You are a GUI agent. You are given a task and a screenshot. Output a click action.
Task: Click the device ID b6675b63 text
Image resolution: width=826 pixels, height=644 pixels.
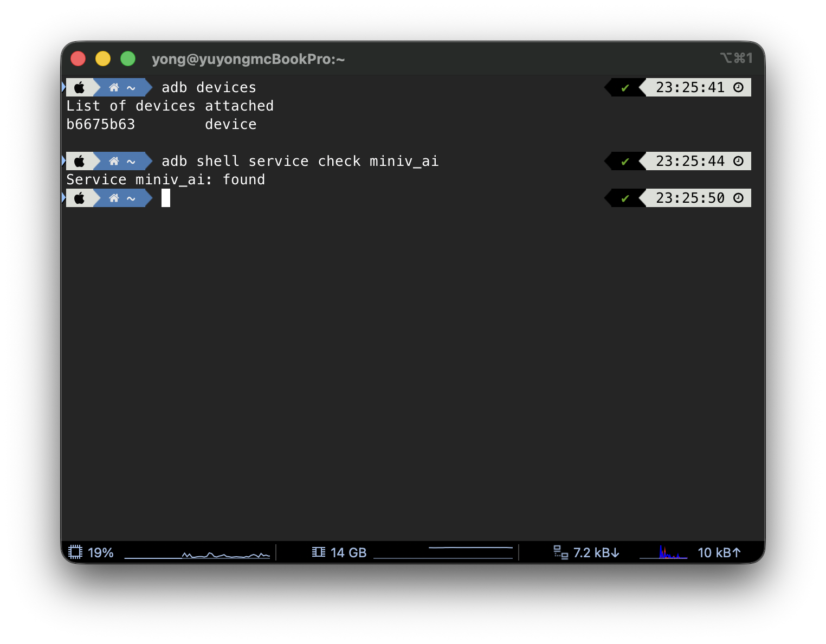tap(101, 124)
